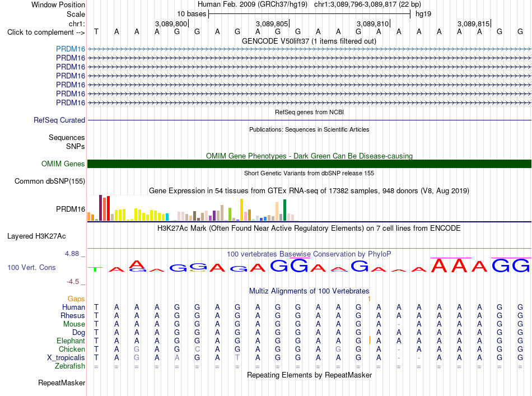Select the light-blue PRDM16 transcript label

71,49
